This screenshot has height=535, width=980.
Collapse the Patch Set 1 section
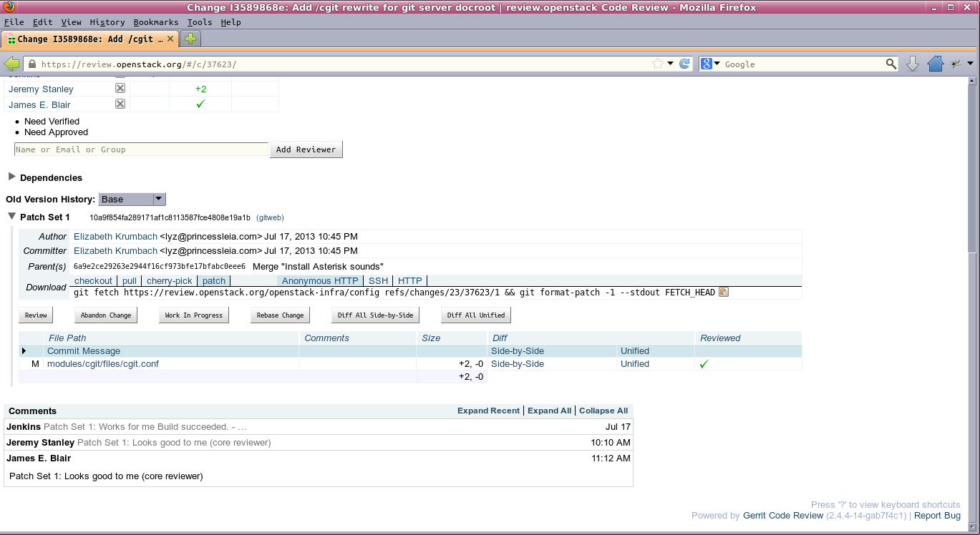(x=12, y=217)
